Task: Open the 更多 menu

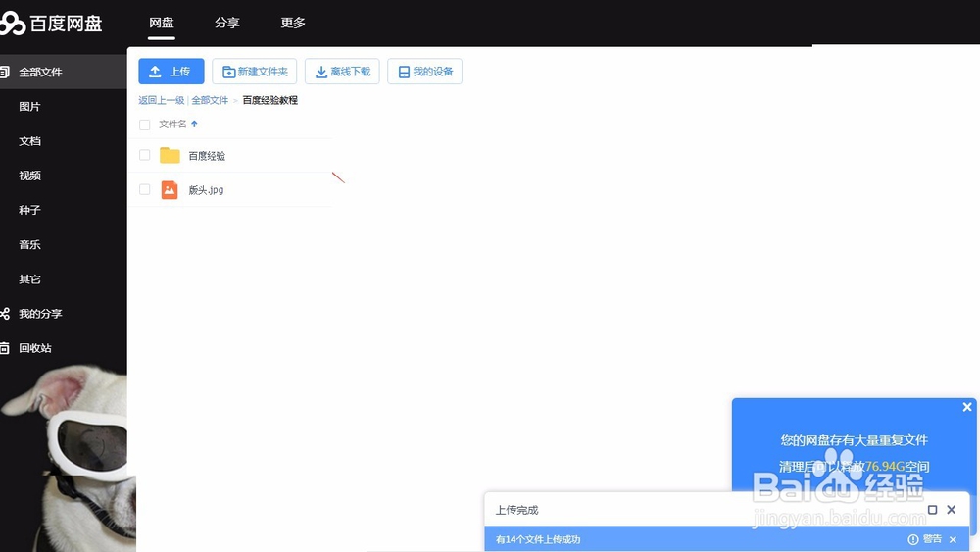Action: (x=292, y=23)
